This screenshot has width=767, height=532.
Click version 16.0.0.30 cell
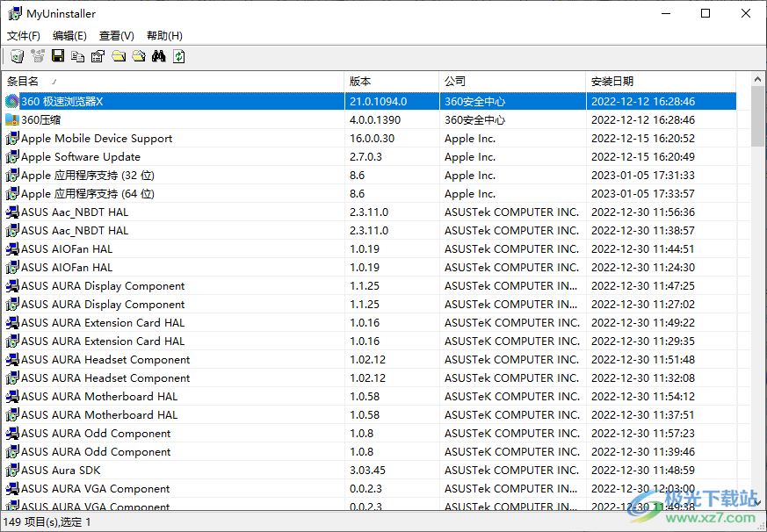372,139
